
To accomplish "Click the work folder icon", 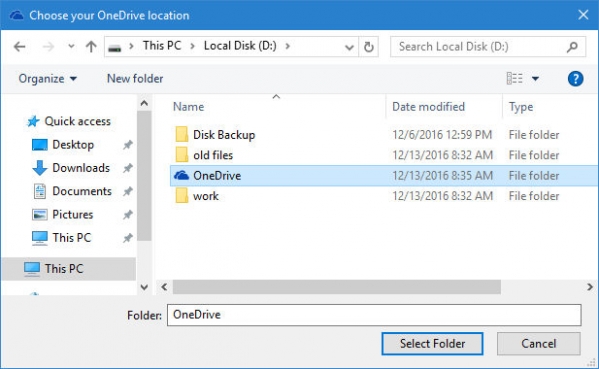I will coord(182,196).
